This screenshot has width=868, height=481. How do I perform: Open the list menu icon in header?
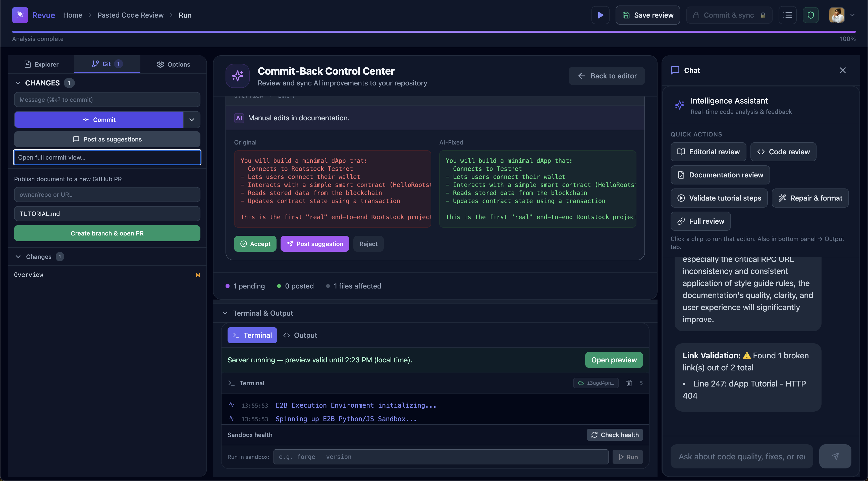coord(787,15)
